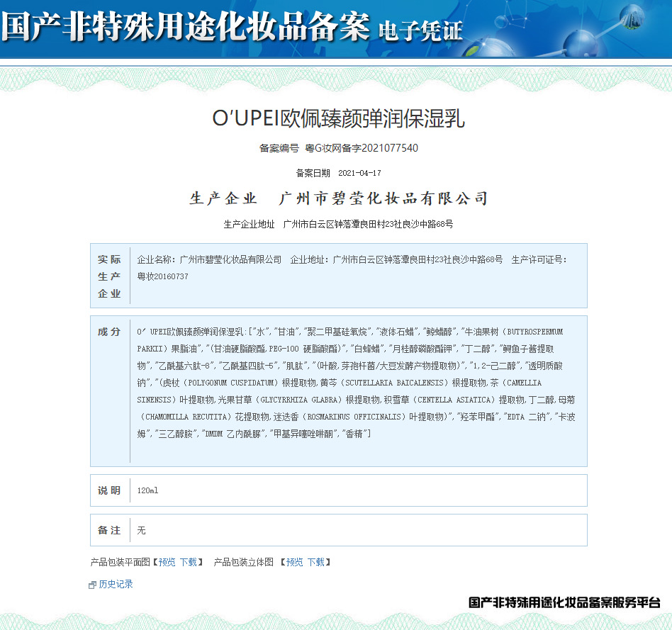Click the 国产非特殊用途化妆品备案 banner title
This screenshot has width=672, height=630.
186,26
